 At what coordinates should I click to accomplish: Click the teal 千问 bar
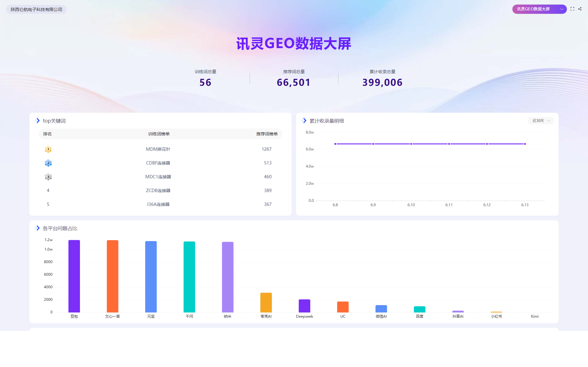click(189, 277)
